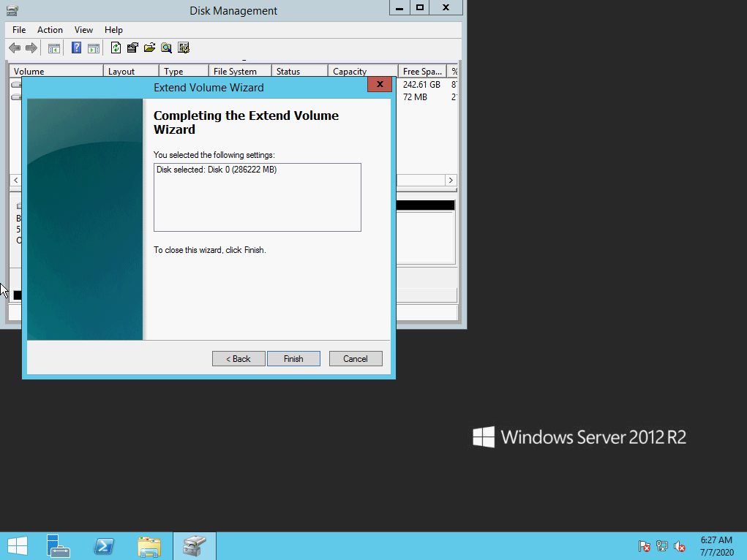This screenshot has height=560, width=747.
Task: Open the Properties toolbar icon
Action: pos(132,48)
